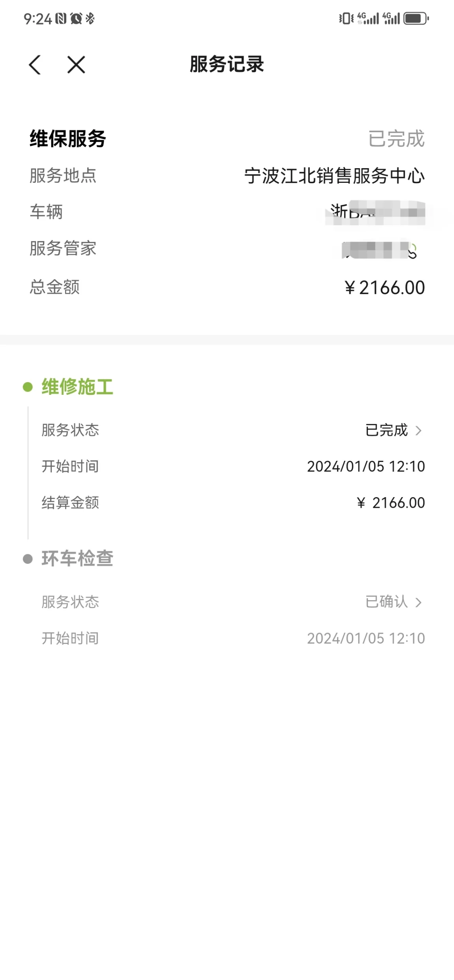Image resolution: width=454 pixels, height=980 pixels.
Task: Tap the gray 环车检查 step dot
Action: (28, 559)
